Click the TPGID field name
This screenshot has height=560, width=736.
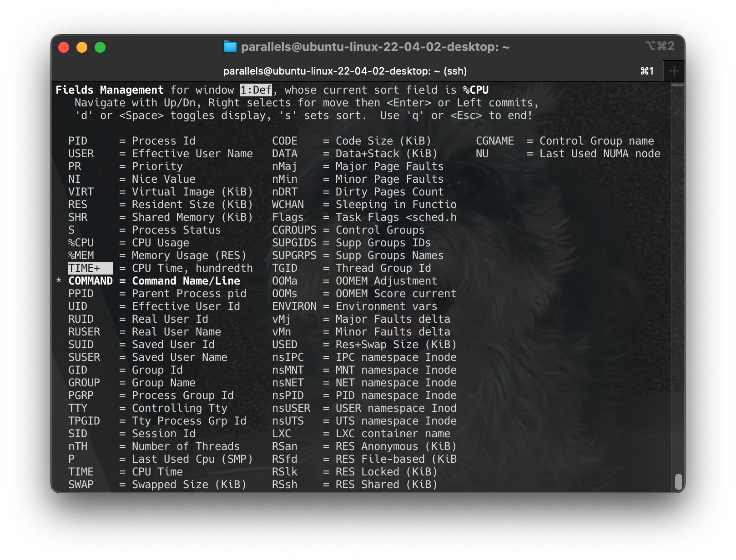click(84, 421)
